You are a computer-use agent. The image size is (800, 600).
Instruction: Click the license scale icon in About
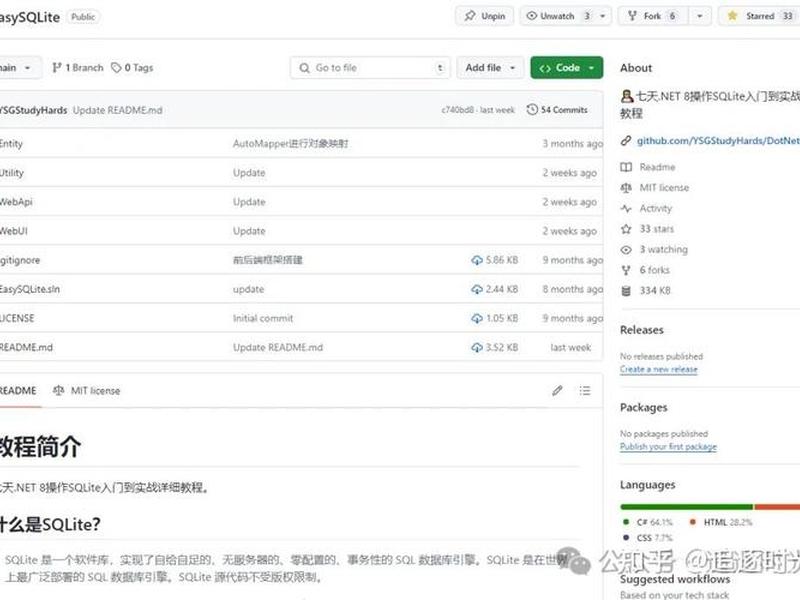626,188
